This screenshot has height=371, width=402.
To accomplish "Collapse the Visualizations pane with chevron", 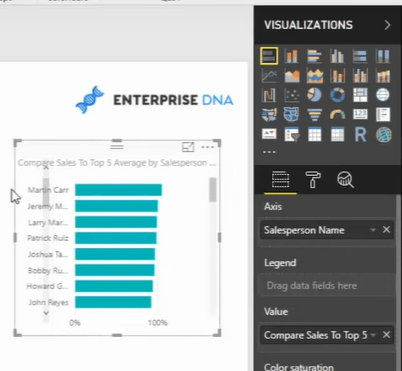I will [387, 25].
